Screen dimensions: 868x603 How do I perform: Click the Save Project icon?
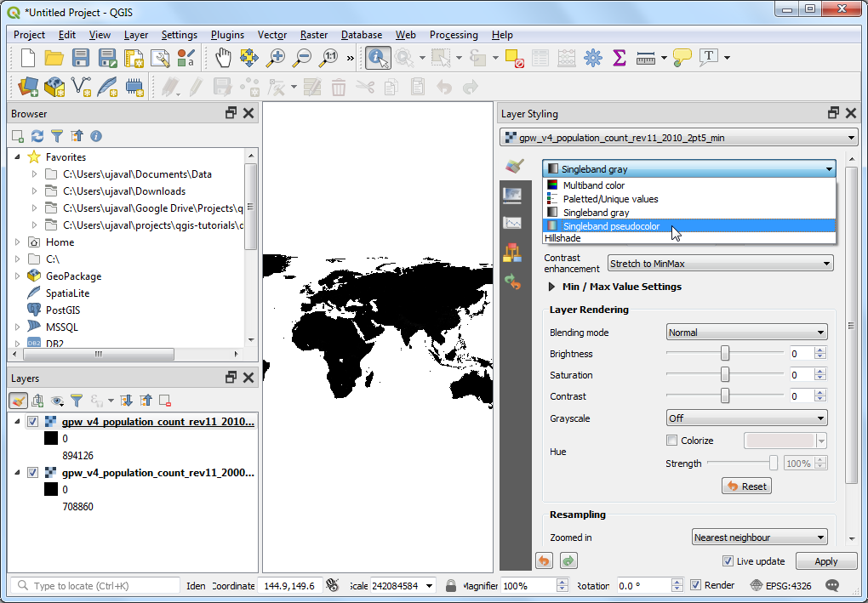[x=81, y=58]
